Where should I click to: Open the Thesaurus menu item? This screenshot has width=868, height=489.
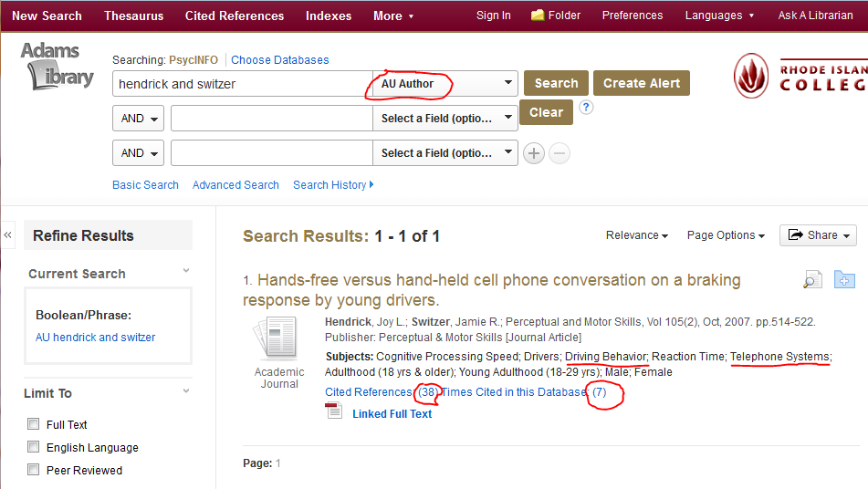click(134, 16)
